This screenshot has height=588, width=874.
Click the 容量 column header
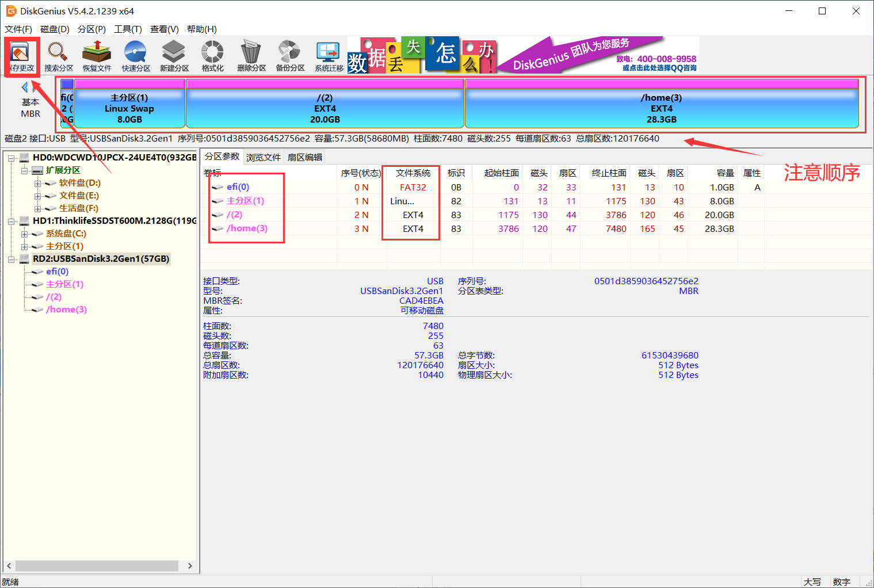point(713,173)
